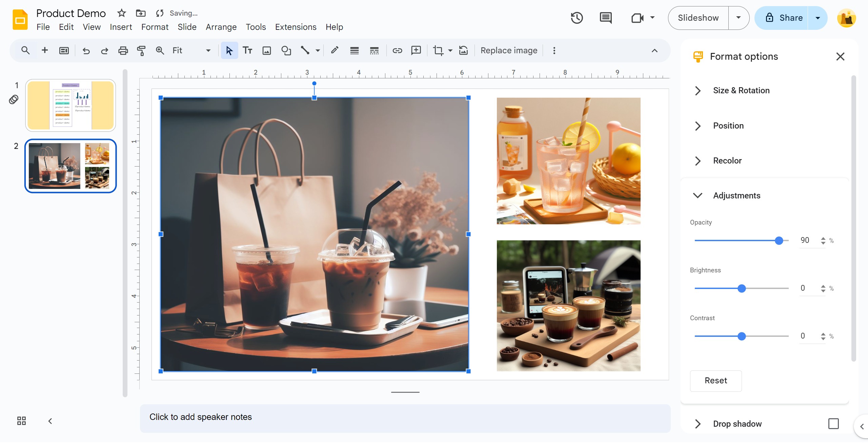
Task: Select the iced orange drink image
Action: point(568,161)
